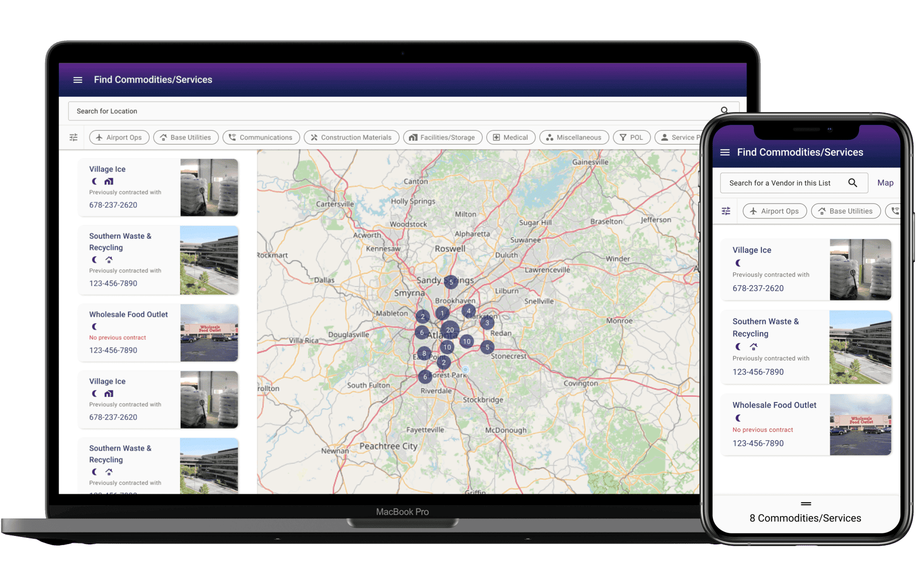Enable the Medical category filter chip
The width and height of the screenshot is (924, 572).
[x=510, y=138]
